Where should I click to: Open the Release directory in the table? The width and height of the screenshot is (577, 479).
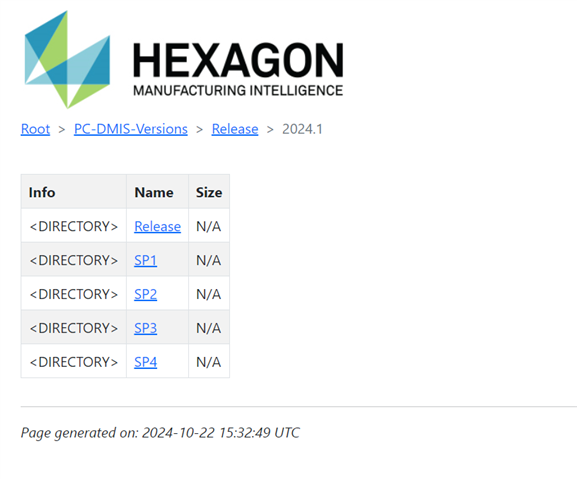(x=157, y=226)
